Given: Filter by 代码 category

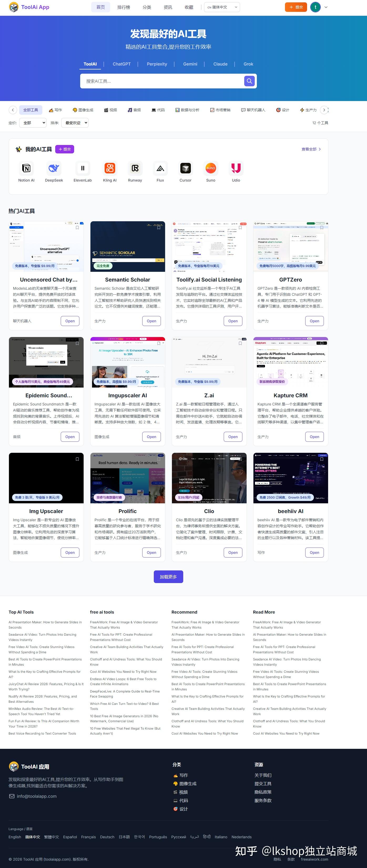Looking at the screenshot, I should coord(158,110).
